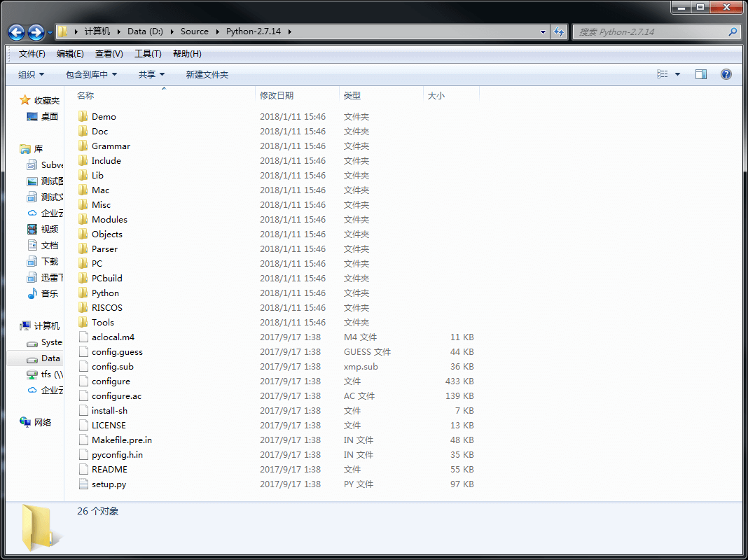This screenshot has height=560, width=748.
Task: Select the PCbuild folder icon
Action: 83,278
